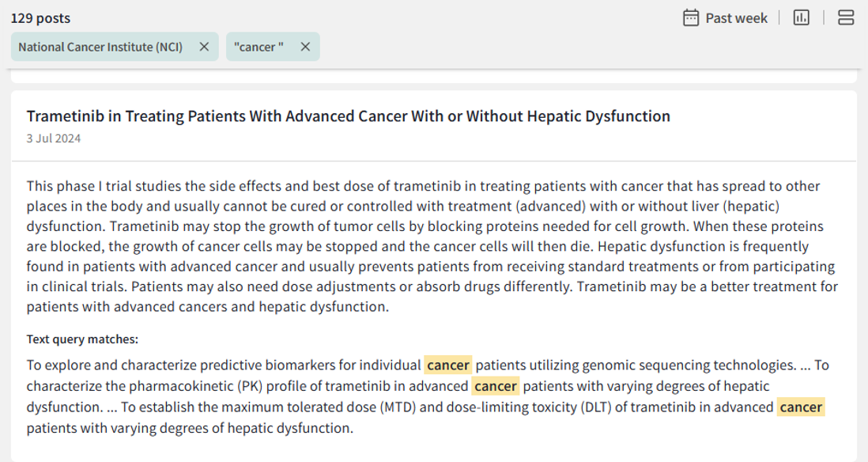
Task: Click the first highlighted cancer match
Action: click(448, 365)
